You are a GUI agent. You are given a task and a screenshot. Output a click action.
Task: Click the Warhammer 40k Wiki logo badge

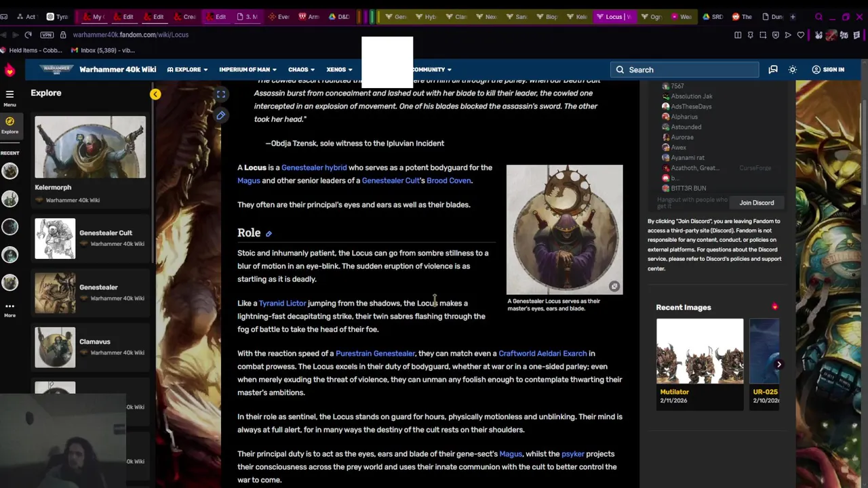pos(56,69)
